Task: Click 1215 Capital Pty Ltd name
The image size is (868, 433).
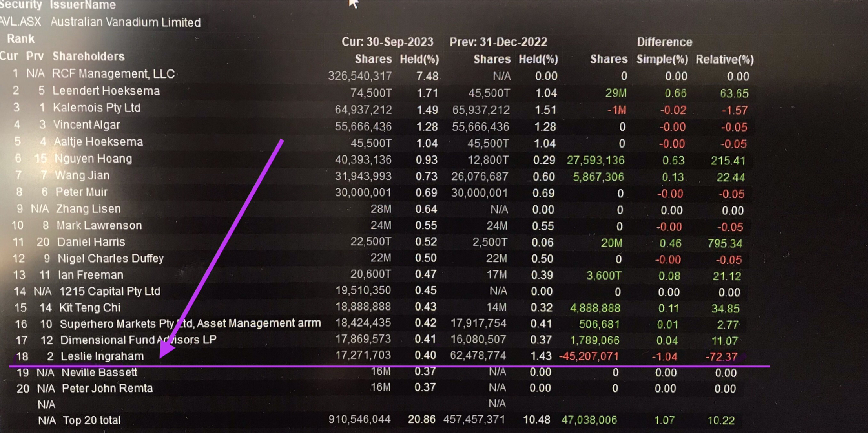Action: coord(110,291)
